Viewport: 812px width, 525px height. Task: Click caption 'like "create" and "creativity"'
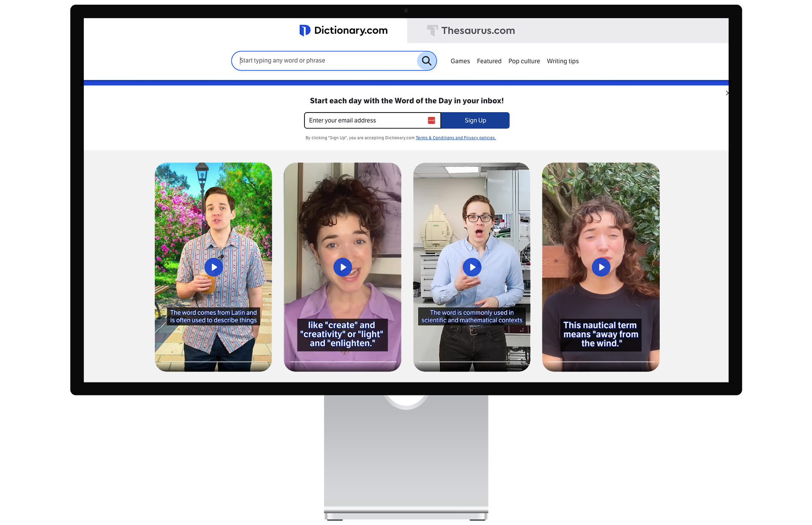point(342,335)
